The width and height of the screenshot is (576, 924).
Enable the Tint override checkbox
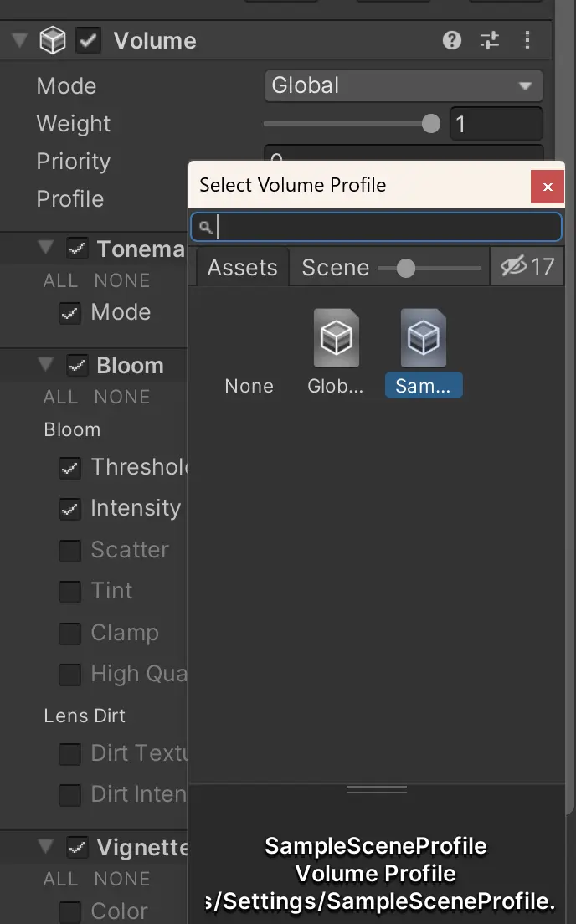pyautogui.click(x=69, y=592)
